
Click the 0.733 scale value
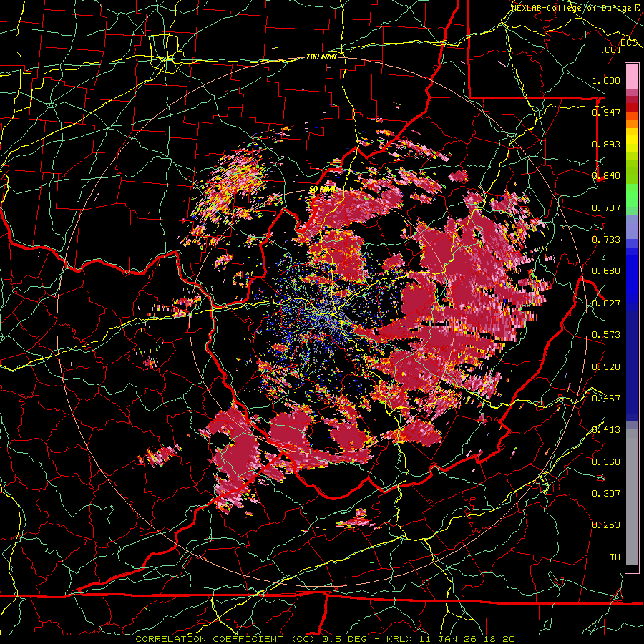click(x=606, y=240)
